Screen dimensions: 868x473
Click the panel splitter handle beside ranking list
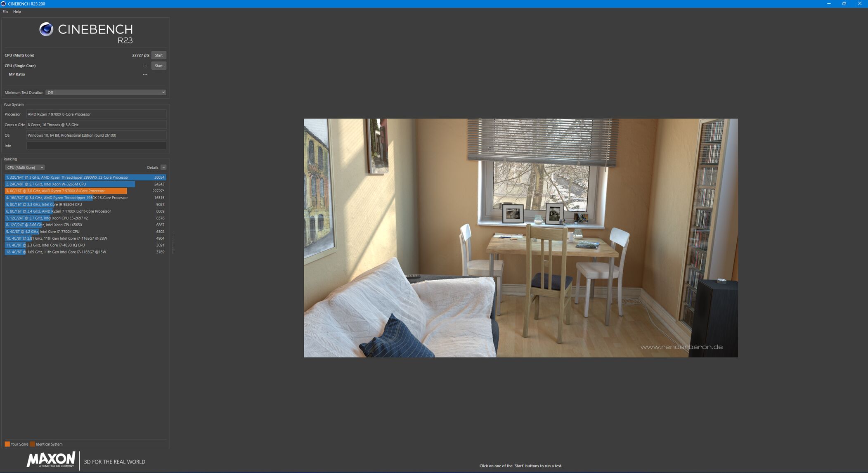(x=172, y=244)
